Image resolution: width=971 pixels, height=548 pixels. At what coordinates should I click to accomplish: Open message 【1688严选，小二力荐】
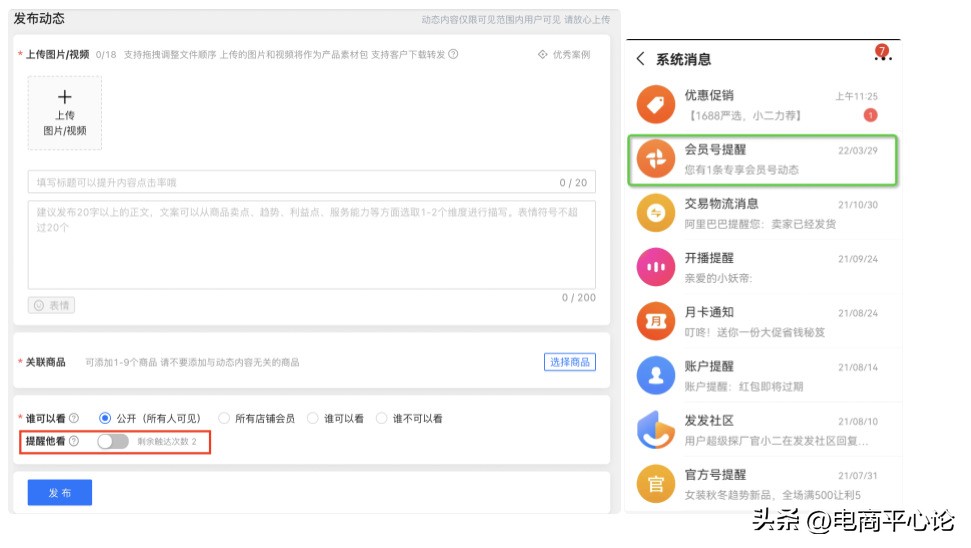(746, 116)
